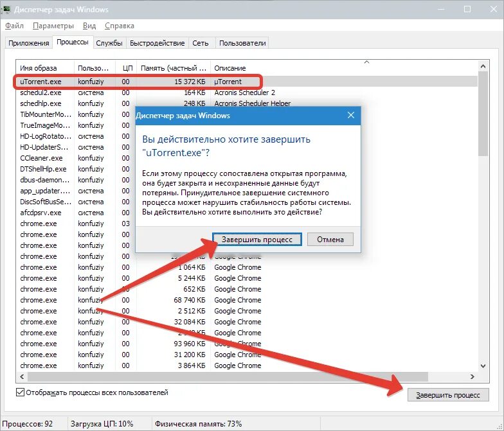Screen dimensions: 504x431
Task: Sort by Пользователь column header
Action: tap(95, 68)
